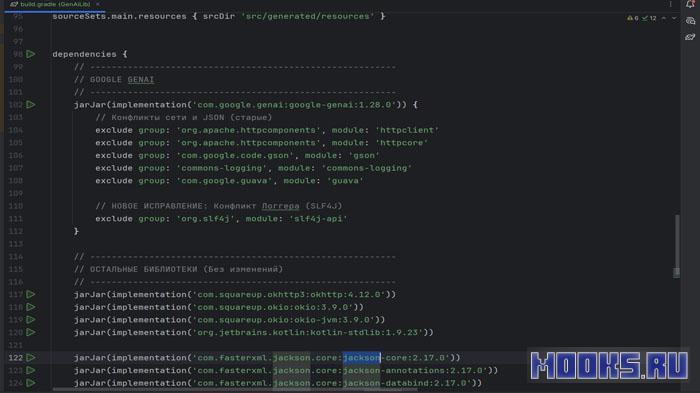700x393 pixels.
Task: Click closing brace ending the google-genai block
Action: coord(76,231)
